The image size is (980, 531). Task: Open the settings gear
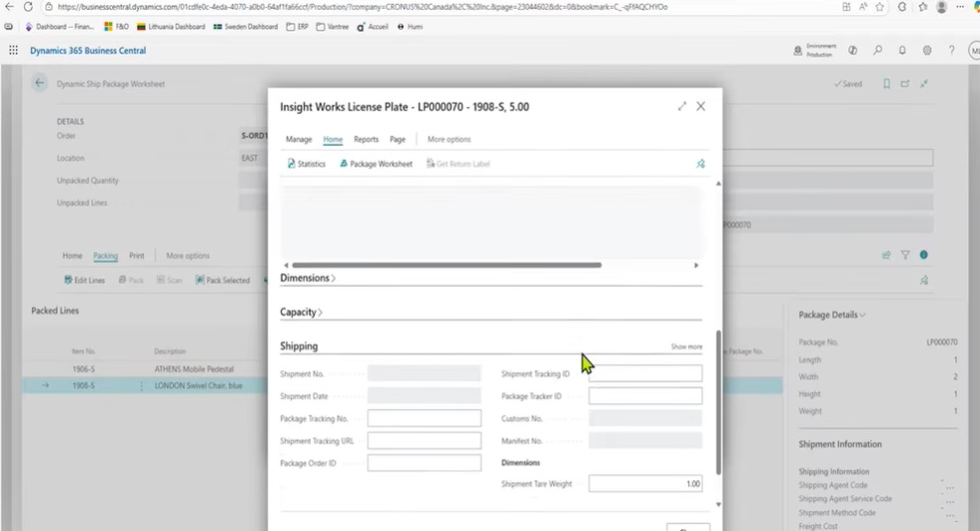[926, 50]
